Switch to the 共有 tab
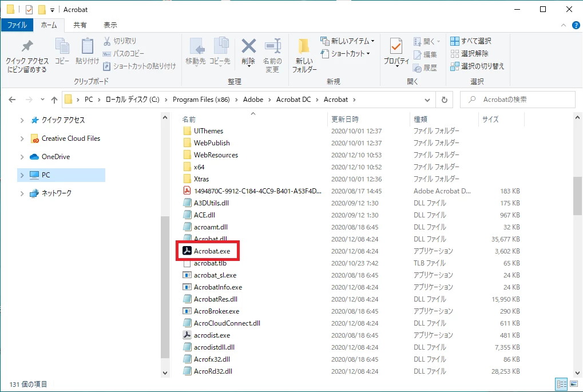 (80, 25)
